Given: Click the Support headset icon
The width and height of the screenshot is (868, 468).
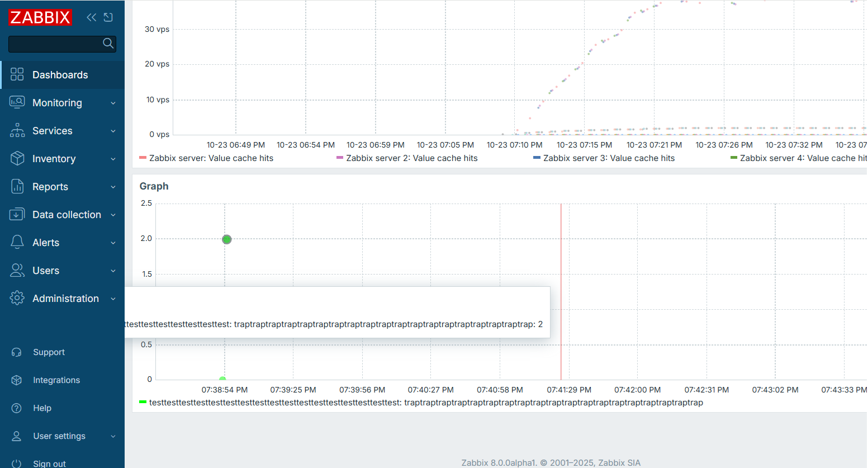Looking at the screenshot, I should [x=17, y=352].
